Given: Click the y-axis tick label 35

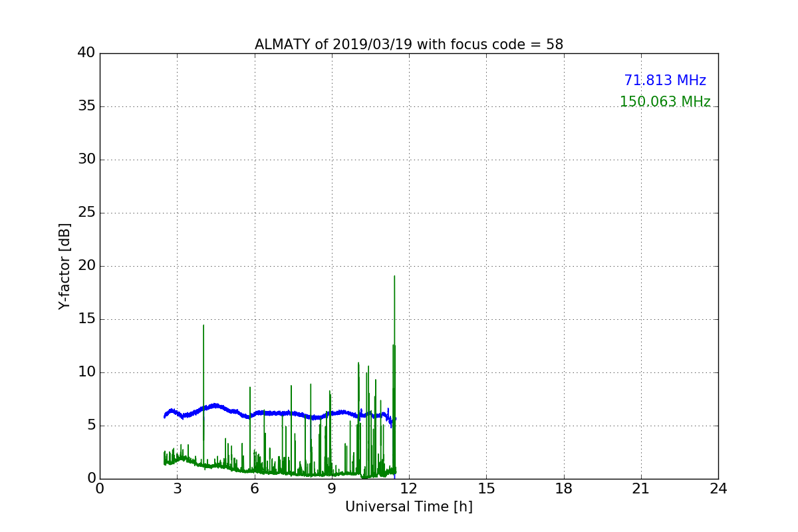Looking at the screenshot, I should pos(86,106).
